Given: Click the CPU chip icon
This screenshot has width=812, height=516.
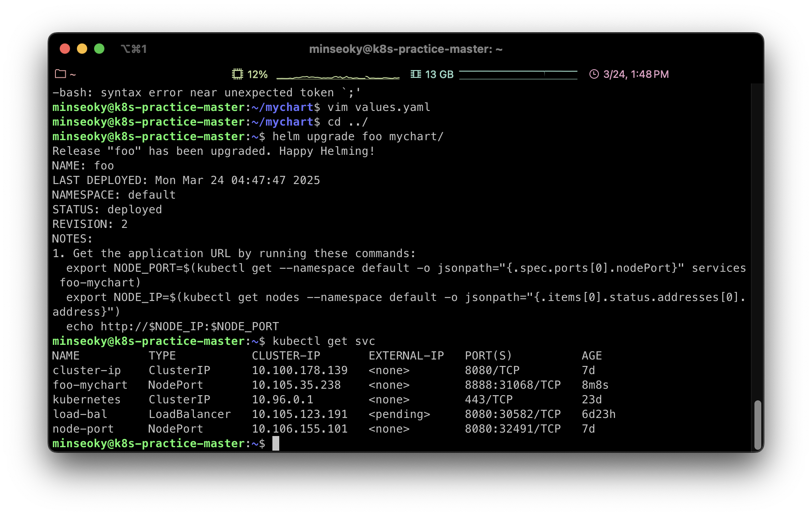Looking at the screenshot, I should point(237,74).
